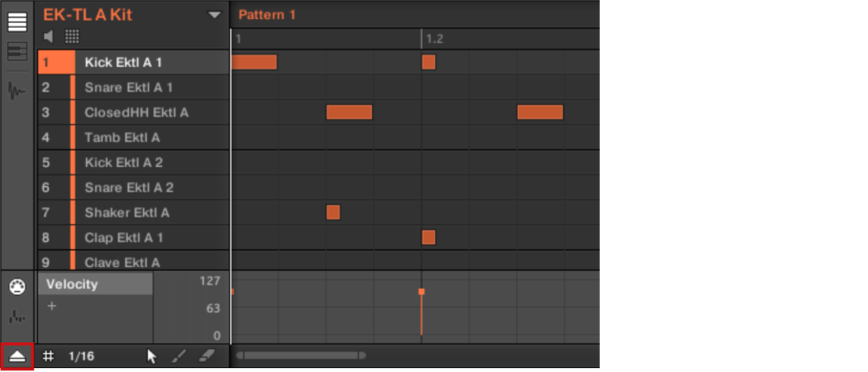Click sound slot number 3

click(46, 113)
